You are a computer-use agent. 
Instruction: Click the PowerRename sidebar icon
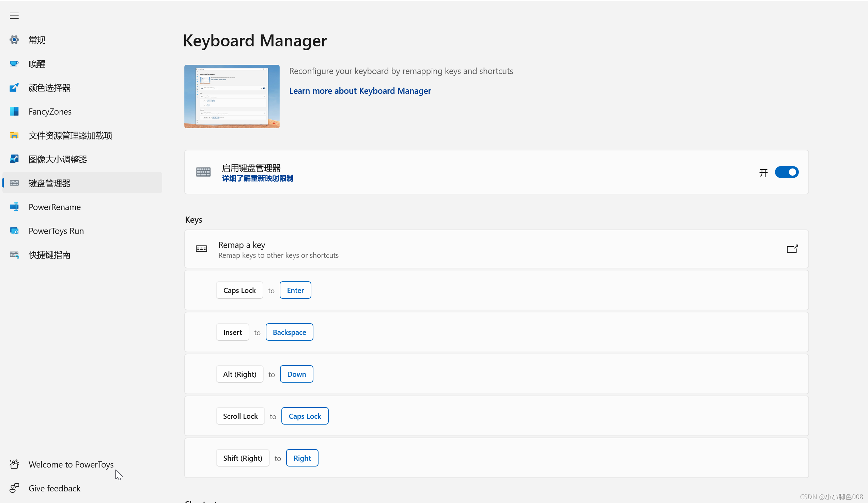tap(14, 207)
